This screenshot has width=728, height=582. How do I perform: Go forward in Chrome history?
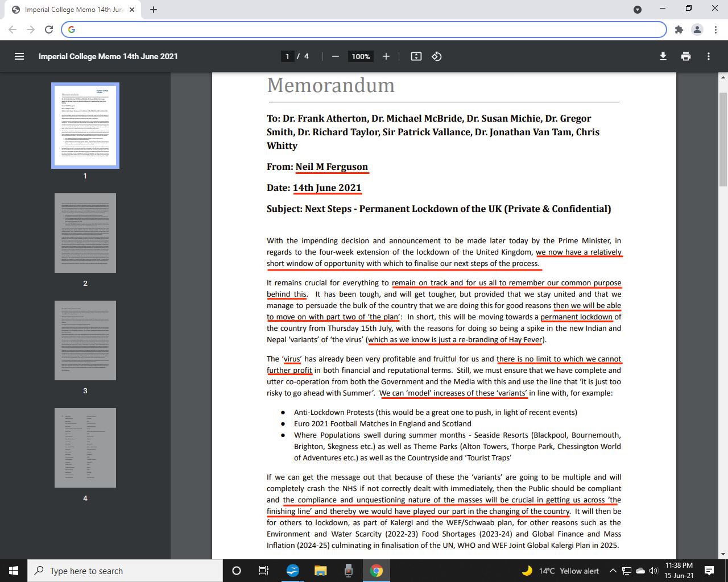click(31, 30)
